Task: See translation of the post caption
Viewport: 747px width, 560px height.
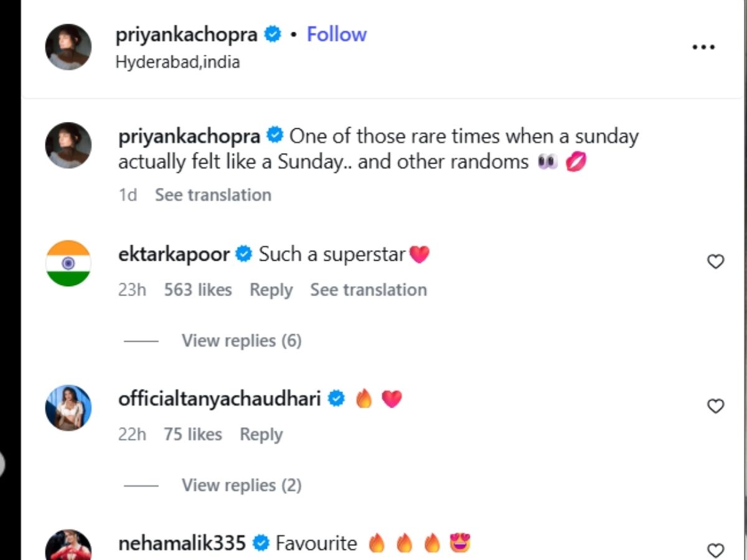Action: pyautogui.click(x=213, y=195)
